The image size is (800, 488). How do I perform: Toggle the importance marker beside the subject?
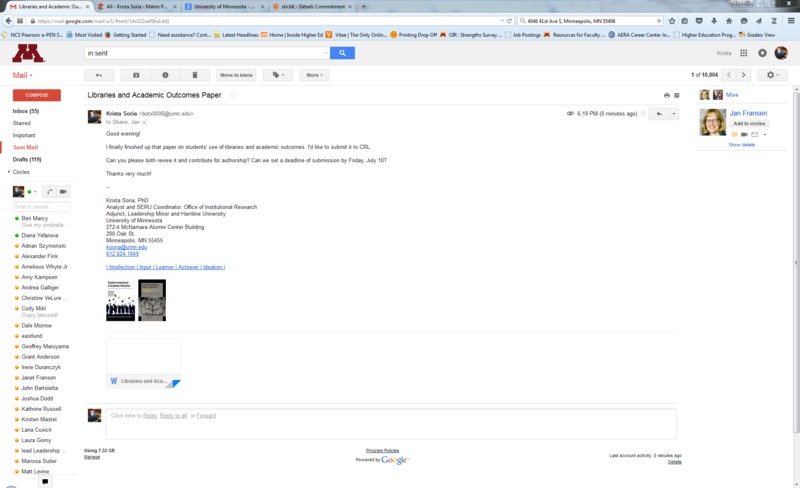(x=234, y=95)
